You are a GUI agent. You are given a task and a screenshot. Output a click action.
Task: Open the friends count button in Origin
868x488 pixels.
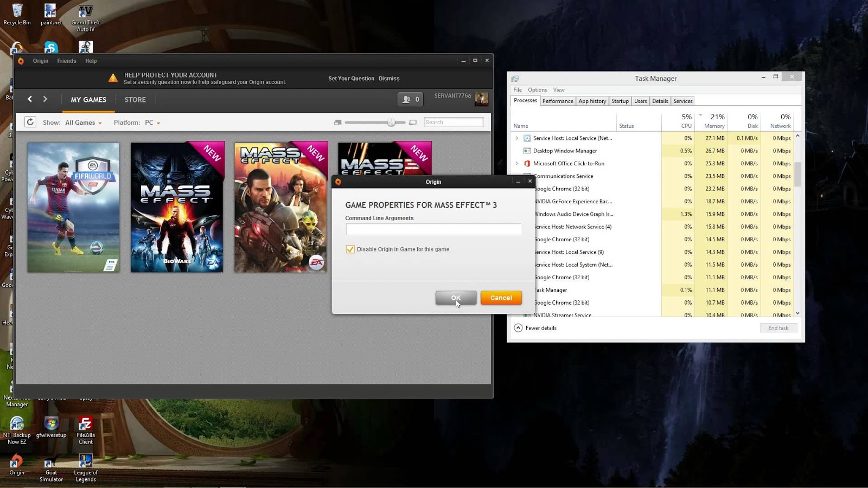(410, 99)
